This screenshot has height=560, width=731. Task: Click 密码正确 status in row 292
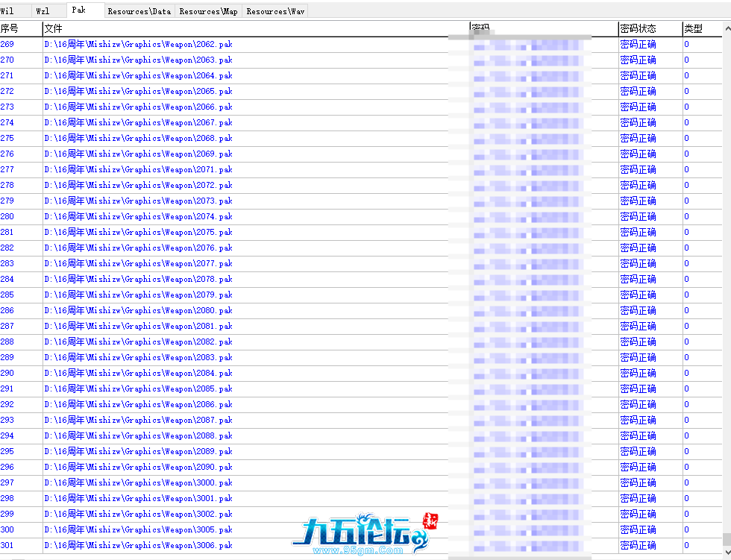[x=638, y=404]
